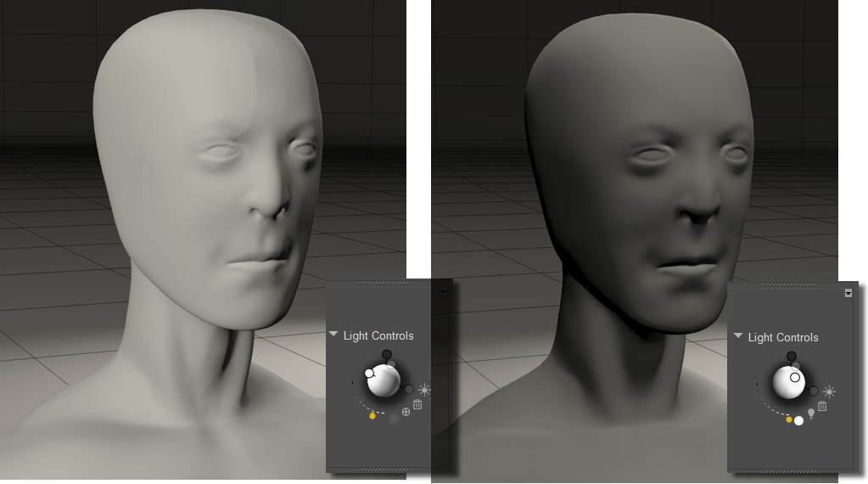Open right panel options dropdown arrow
868x484 pixels.
point(848,293)
